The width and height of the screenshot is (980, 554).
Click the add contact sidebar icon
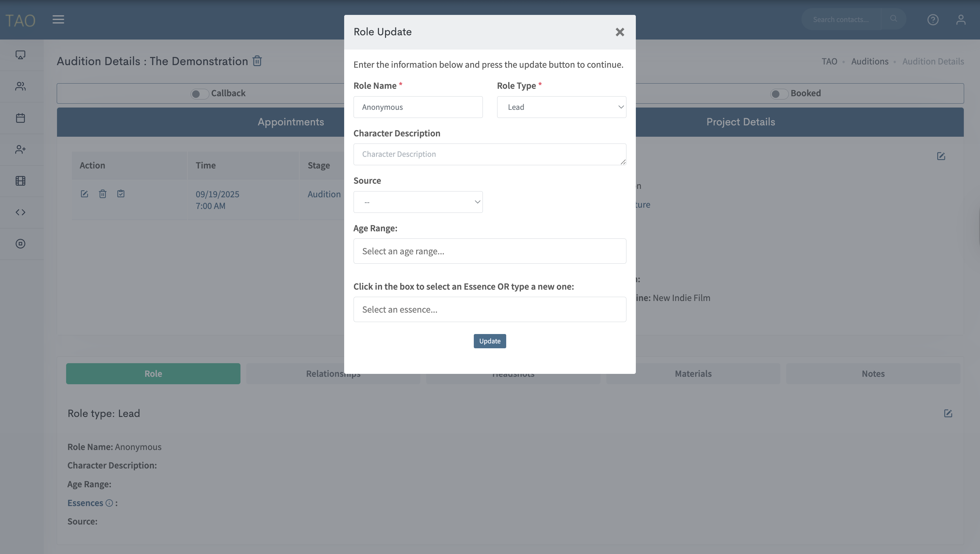20,150
